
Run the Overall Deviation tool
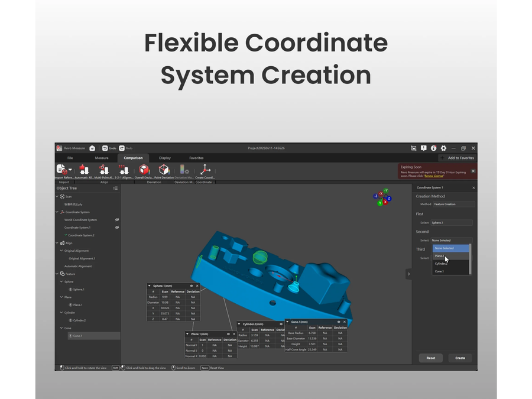pos(144,169)
